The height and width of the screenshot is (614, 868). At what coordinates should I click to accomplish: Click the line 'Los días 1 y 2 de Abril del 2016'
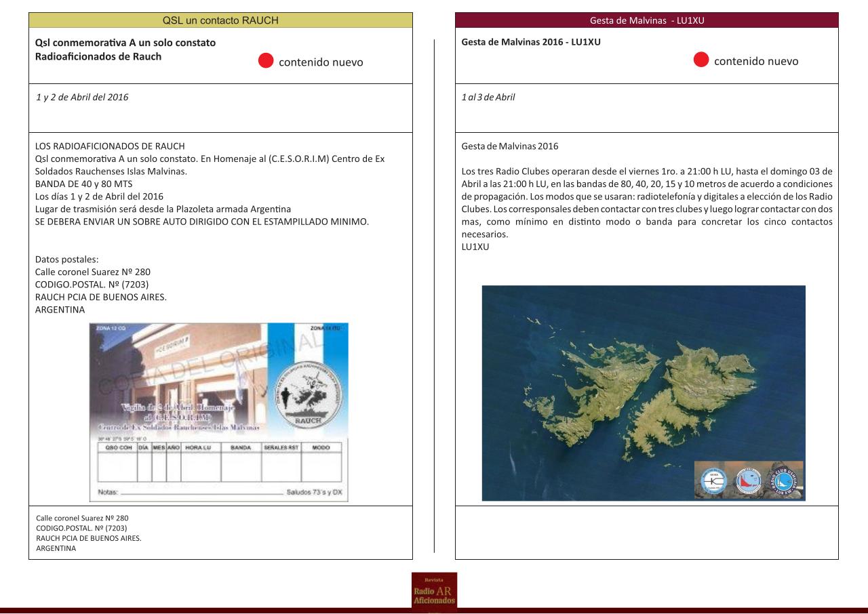[x=99, y=197]
